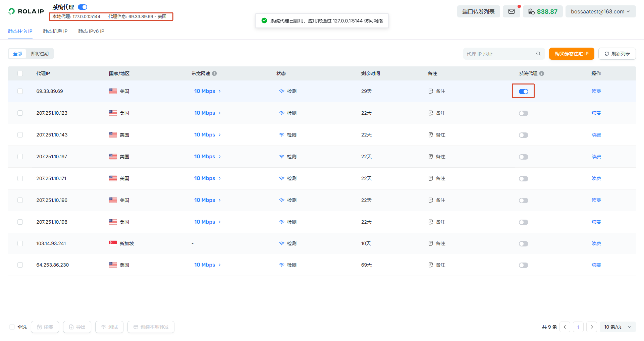Click the bandwidth speed info icon

(214, 73)
